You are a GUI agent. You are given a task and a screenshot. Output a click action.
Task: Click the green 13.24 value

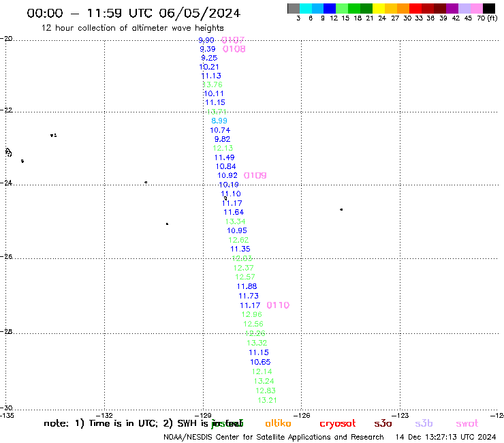(264, 381)
